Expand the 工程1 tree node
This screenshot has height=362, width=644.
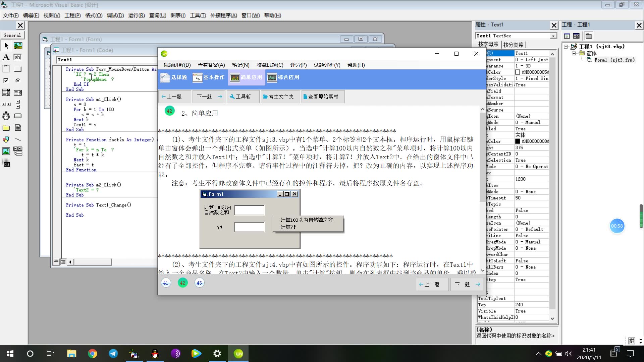pos(567,46)
